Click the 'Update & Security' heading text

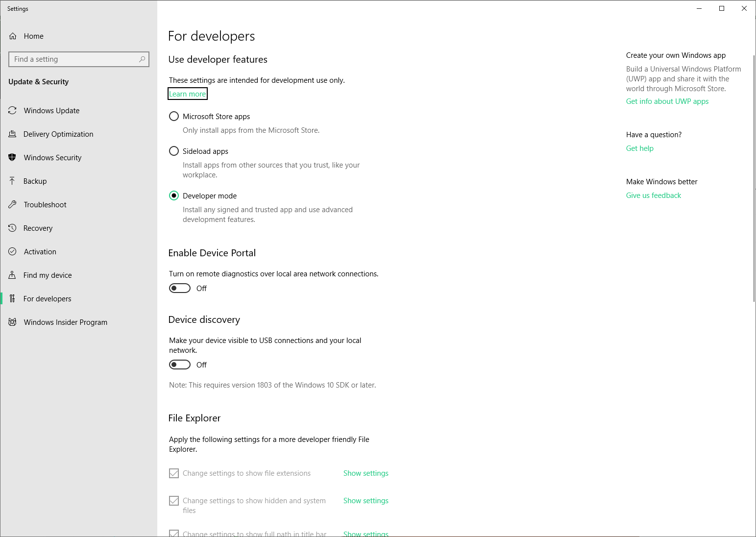(x=39, y=82)
